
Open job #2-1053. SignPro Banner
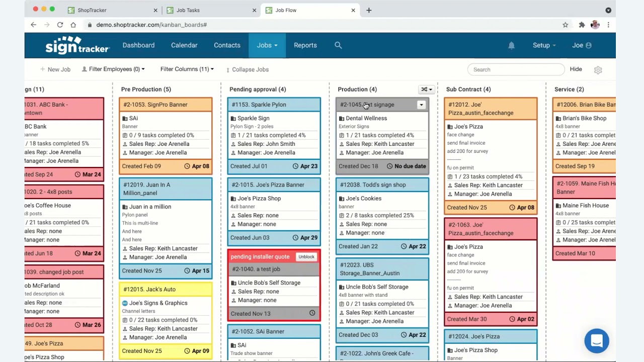click(x=155, y=105)
